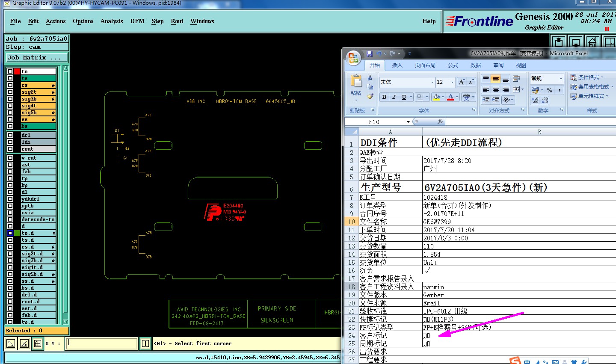616x364 pixels.
Task: Click the X Y coordinate input field
Action: coord(101,343)
